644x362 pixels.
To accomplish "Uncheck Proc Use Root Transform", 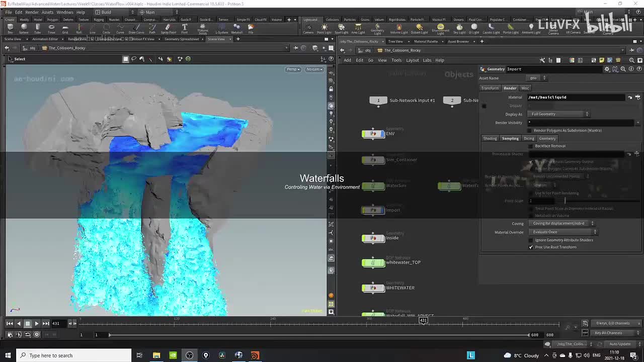I will pos(531,247).
